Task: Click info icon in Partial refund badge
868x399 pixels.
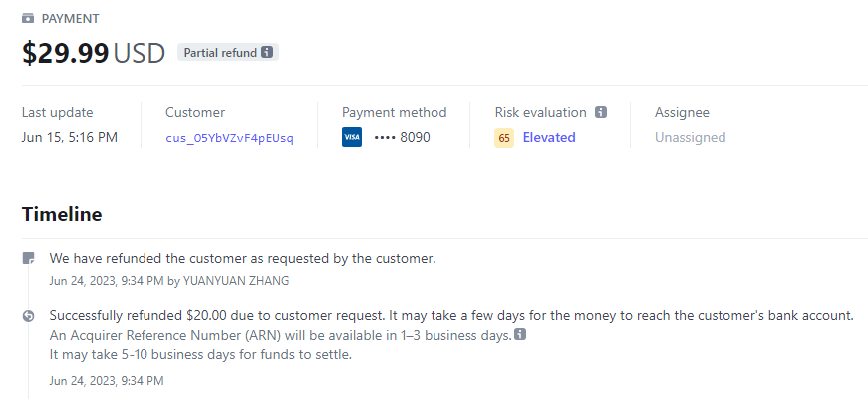Action: (267, 52)
